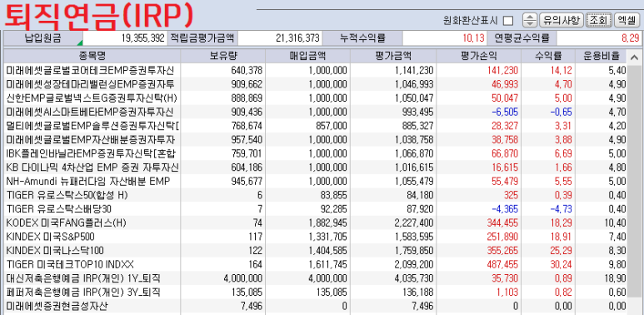Select the 미래에셋성장테마리밸런싱EMP증권자투 row
Image resolution: width=644 pixels, height=315 pixels.
315,85
